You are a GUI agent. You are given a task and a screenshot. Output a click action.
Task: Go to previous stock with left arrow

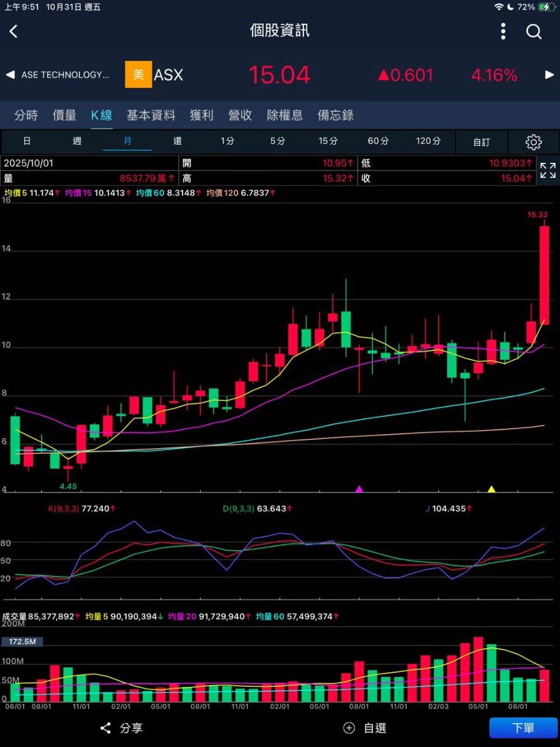coord(10,75)
